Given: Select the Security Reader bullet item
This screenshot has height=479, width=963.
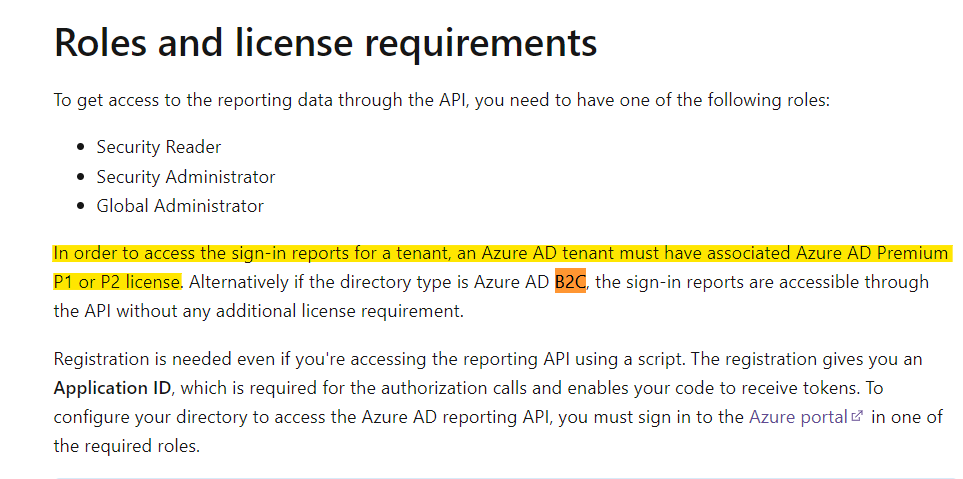Looking at the screenshot, I should point(158,147).
